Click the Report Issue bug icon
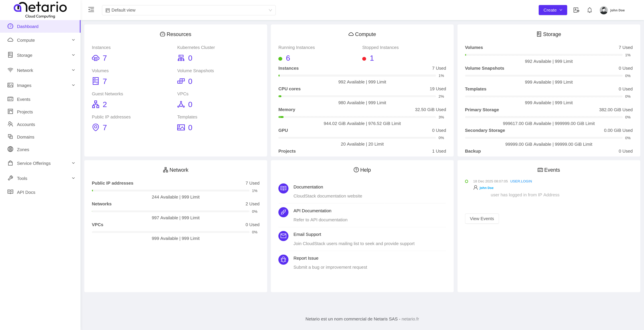The image size is (644, 330). pyautogui.click(x=283, y=260)
